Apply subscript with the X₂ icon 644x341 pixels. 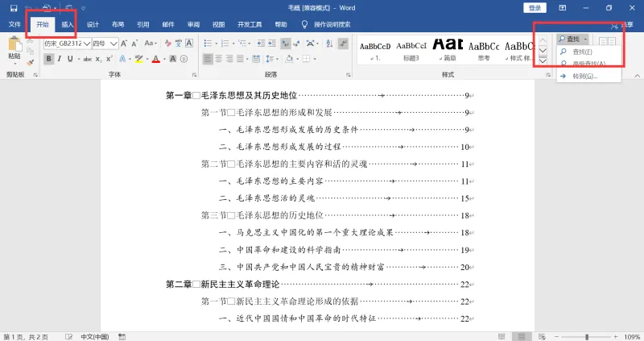(x=98, y=59)
